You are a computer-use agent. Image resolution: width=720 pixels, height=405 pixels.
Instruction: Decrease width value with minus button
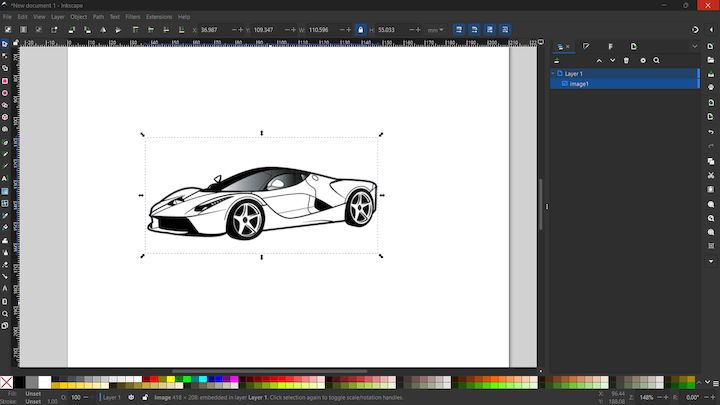[342, 29]
